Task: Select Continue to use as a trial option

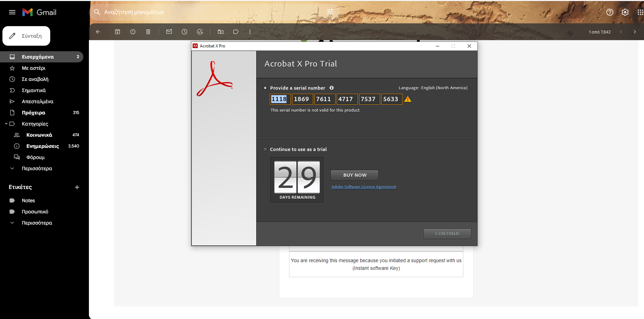Action: (x=265, y=150)
